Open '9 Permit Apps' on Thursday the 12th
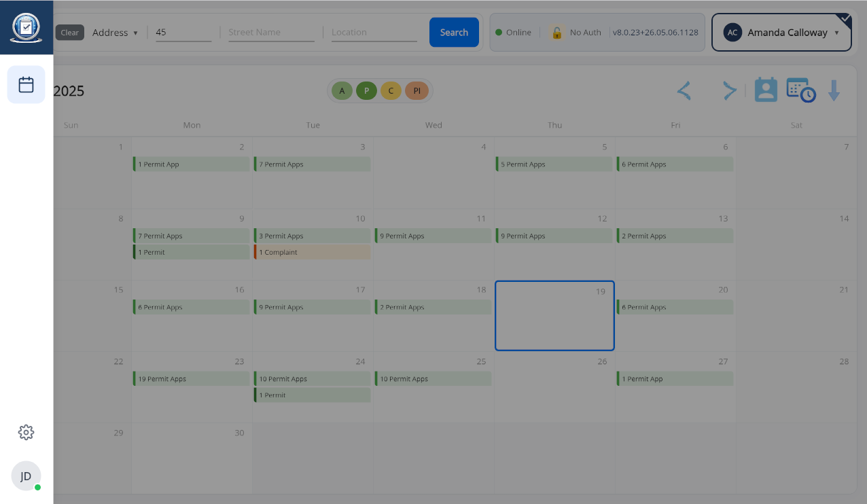 coord(554,236)
